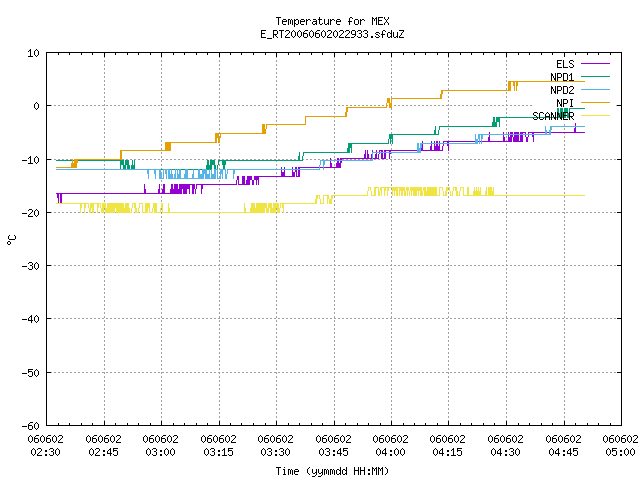Click the NPI legend label
This screenshot has height=480, width=640.
[565, 103]
